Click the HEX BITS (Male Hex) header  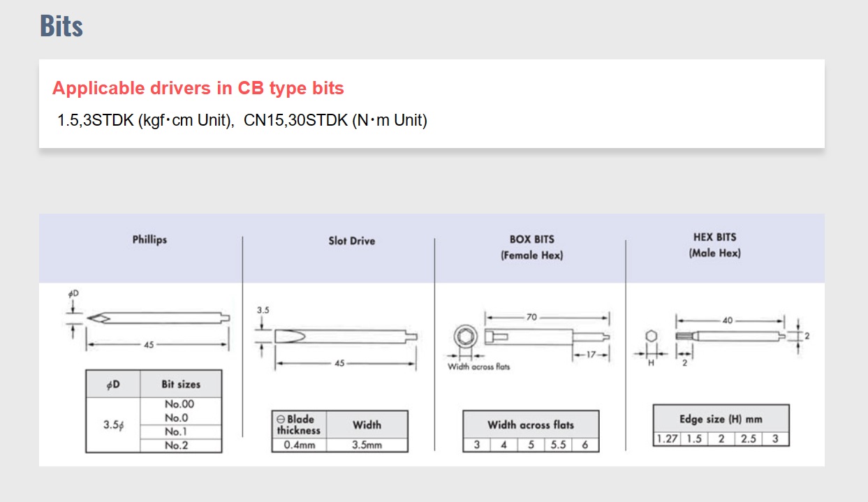(x=714, y=245)
